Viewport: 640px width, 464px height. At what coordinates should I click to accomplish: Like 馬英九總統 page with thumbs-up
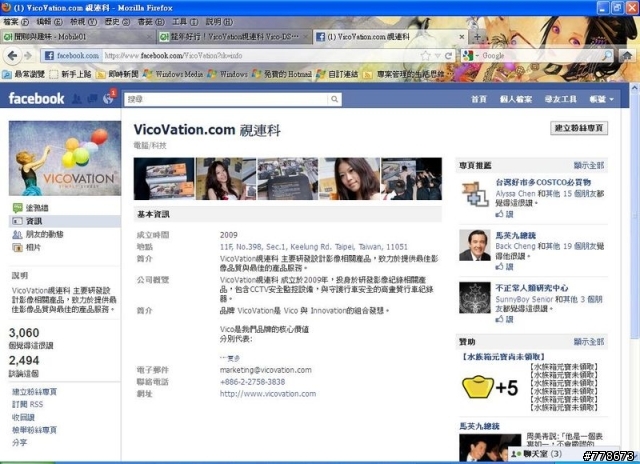point(504,267)
